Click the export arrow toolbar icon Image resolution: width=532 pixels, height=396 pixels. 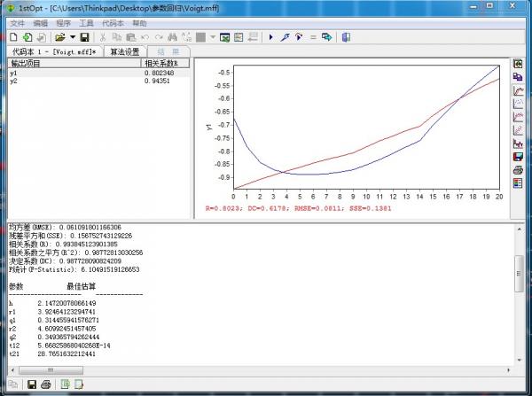(x=326, y=37)
